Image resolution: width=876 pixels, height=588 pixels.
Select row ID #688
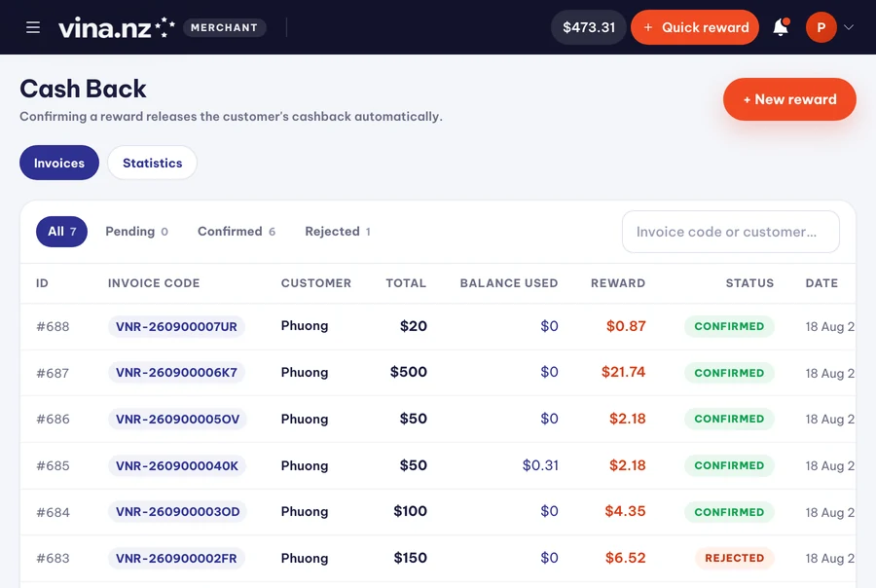(54, 326)
